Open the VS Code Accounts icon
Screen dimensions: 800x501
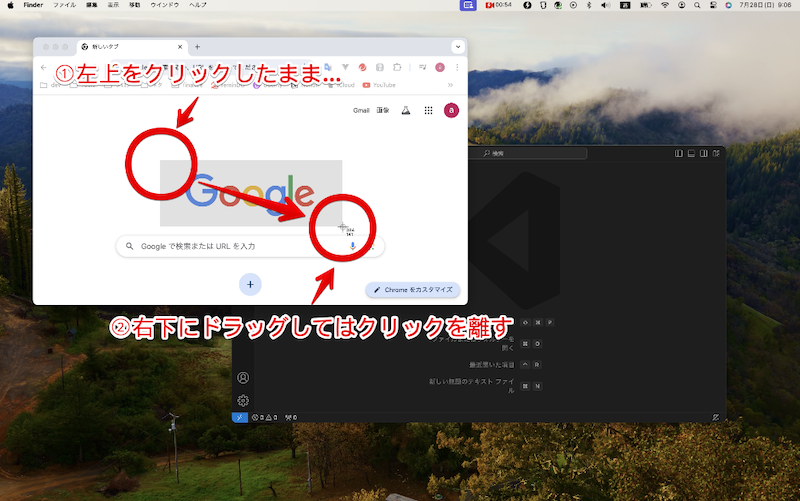243,378
